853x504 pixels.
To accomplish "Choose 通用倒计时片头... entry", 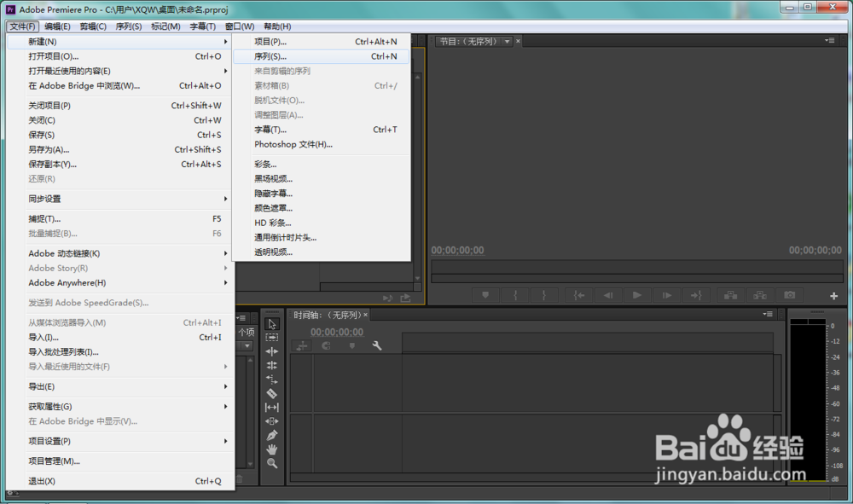I will coord(321,238).
